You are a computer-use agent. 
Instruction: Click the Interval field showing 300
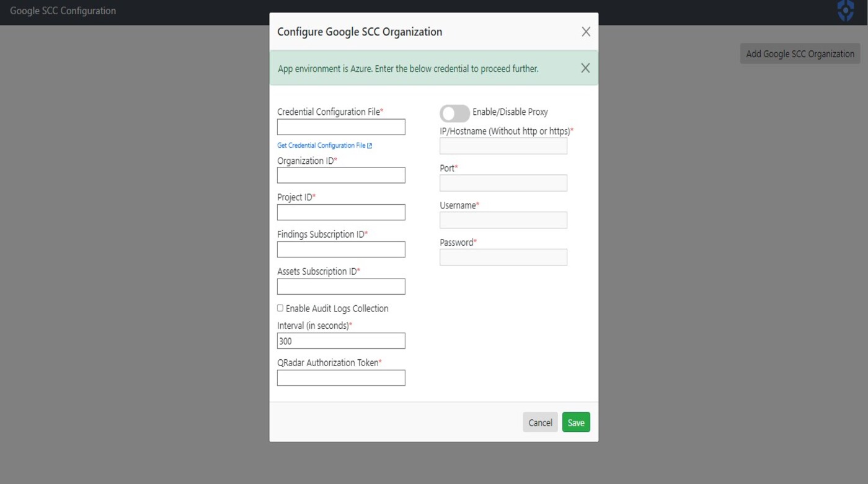(341, 341)
